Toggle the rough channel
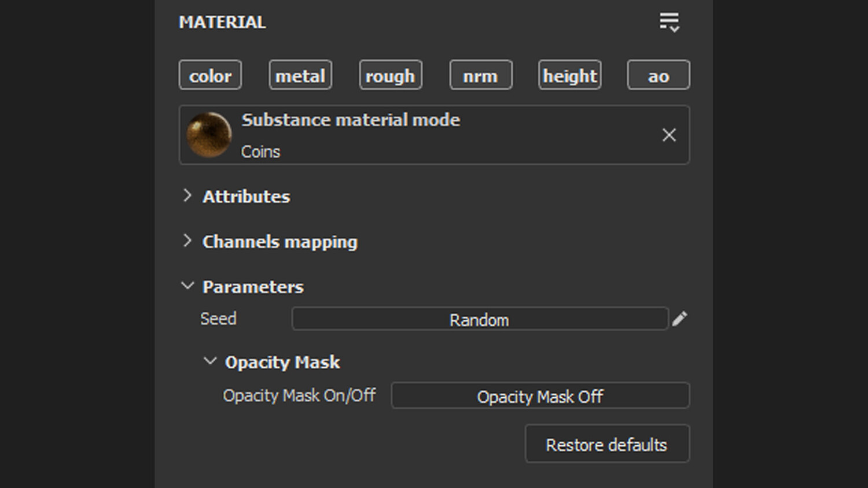Image resolution: width=868 pixels, height=488 pixels. point(391,75)
